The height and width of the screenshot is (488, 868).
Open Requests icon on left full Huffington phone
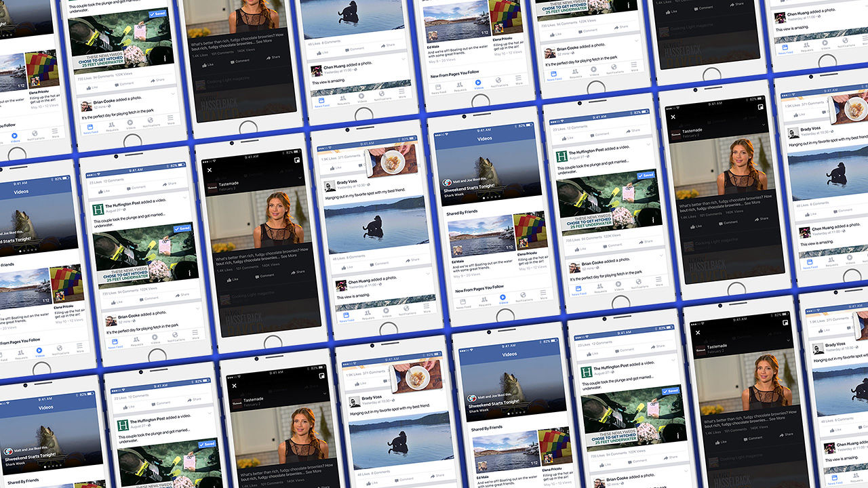coord(136,341)
